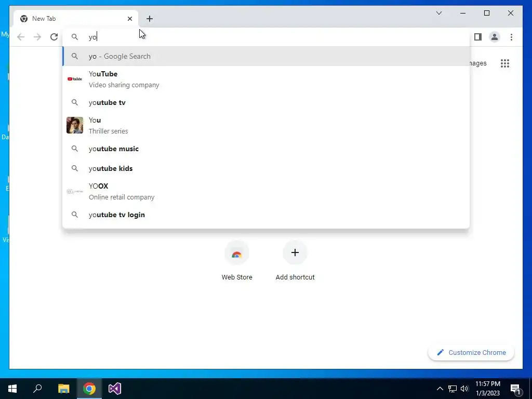The height and width of the screenshot is (399, 532).
Task: Go back with the left arrow
Action: click(21, 37)
